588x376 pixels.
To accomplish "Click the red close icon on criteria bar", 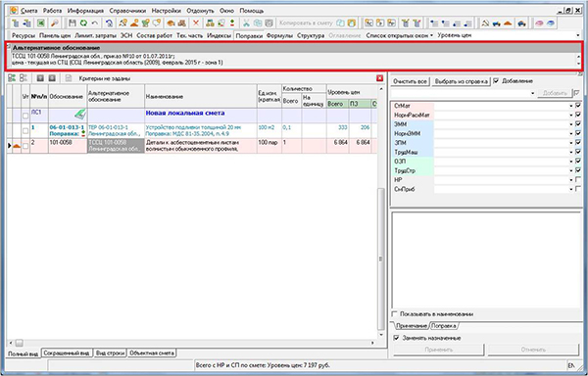I will coord(380,78).
